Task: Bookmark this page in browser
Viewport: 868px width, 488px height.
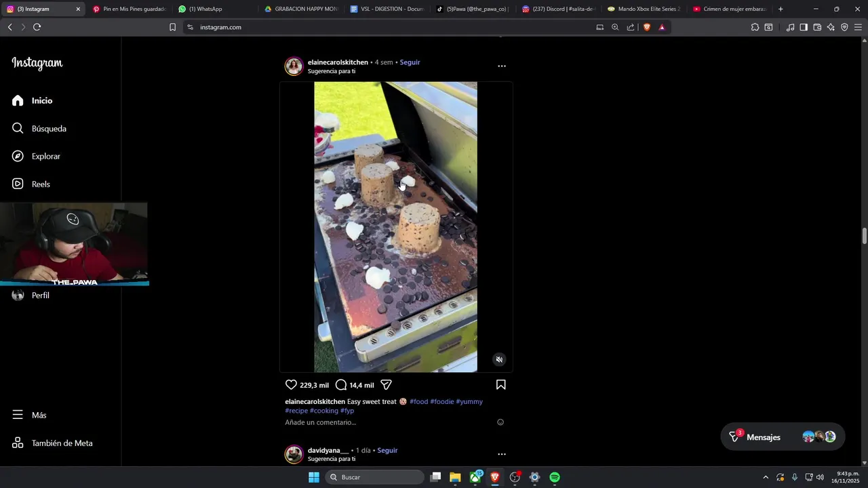Action: (x=172, y=27)
